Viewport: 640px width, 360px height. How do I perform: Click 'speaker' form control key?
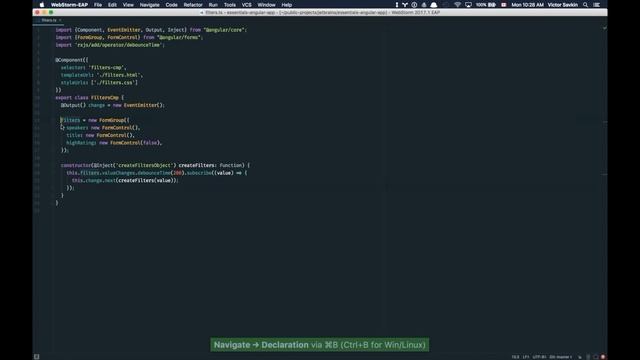pyautogui.click(x=76, y=128)
